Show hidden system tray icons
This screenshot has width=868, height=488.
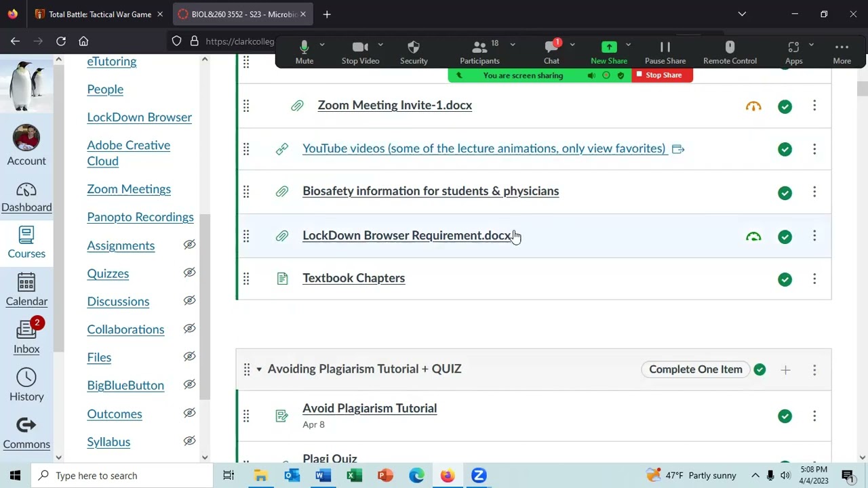(x=755, y=476)
